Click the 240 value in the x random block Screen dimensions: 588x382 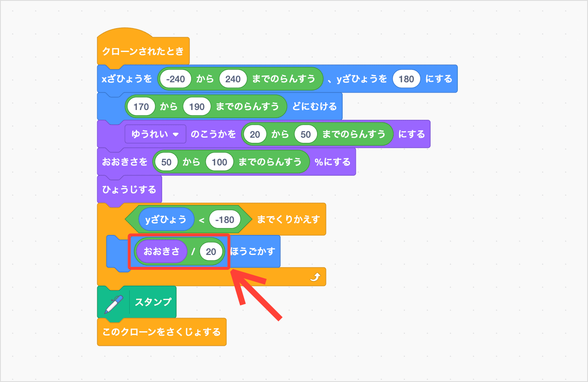coord(233,79)
